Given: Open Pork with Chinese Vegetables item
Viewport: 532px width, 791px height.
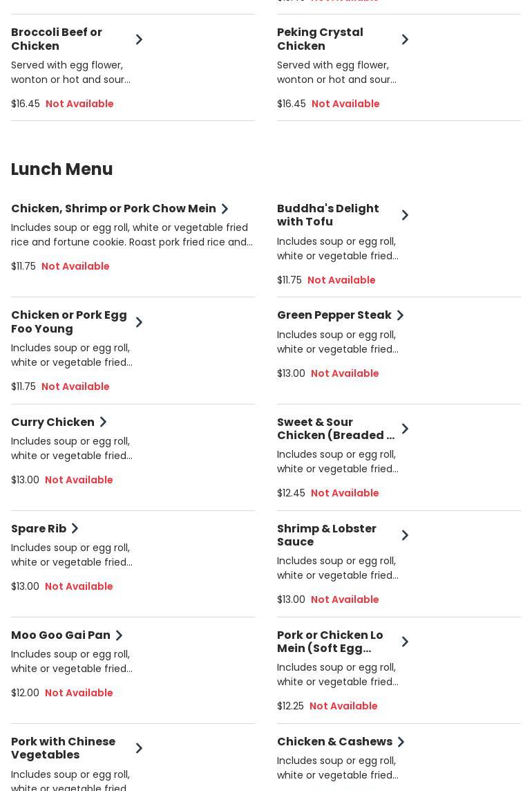Looking at the screenshot, I should 64,748.
